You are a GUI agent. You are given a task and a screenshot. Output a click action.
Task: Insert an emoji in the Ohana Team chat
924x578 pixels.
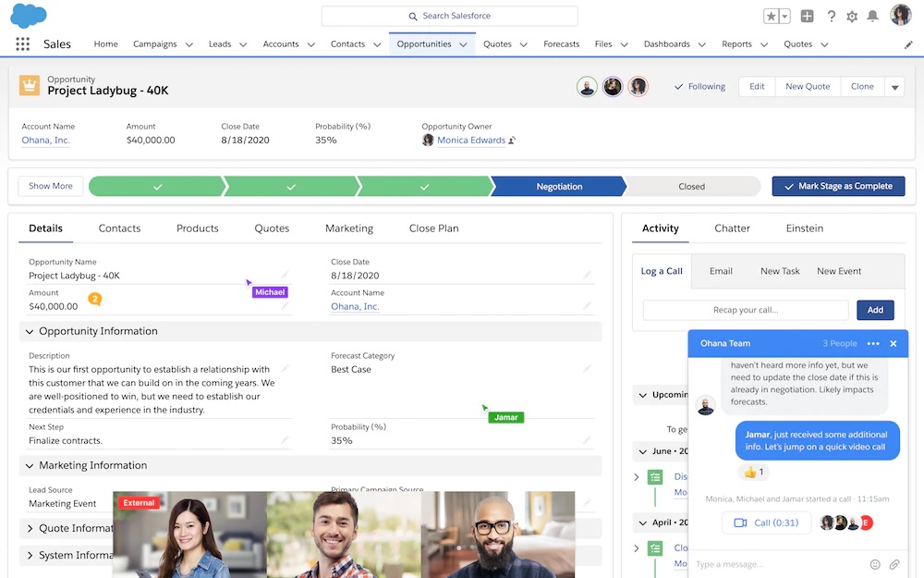(874, 563)
